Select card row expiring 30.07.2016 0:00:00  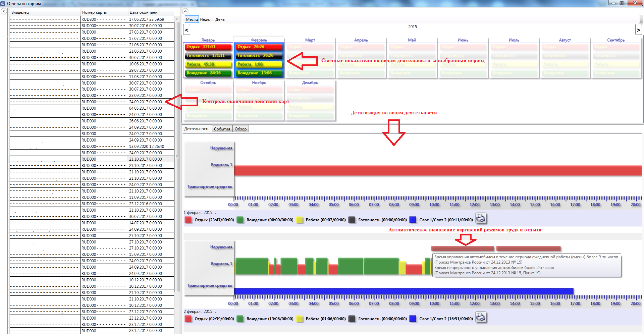pyautogui.click(x=92, y=26)
